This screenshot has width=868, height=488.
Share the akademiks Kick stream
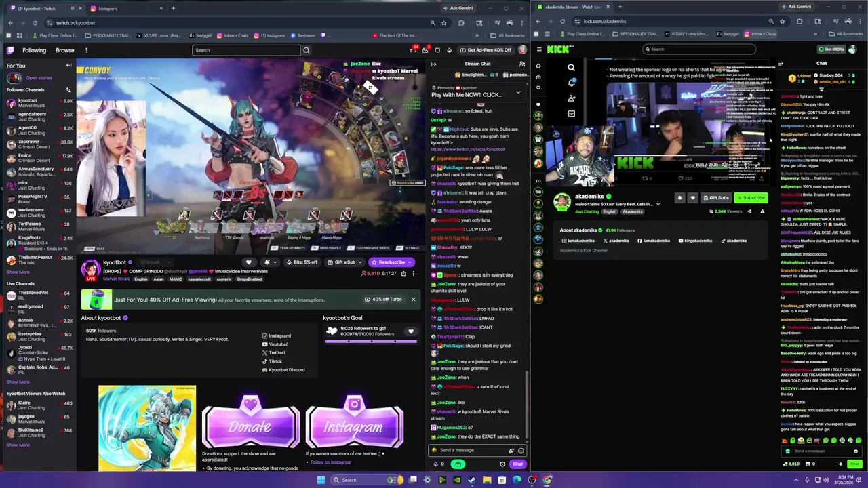749,211
